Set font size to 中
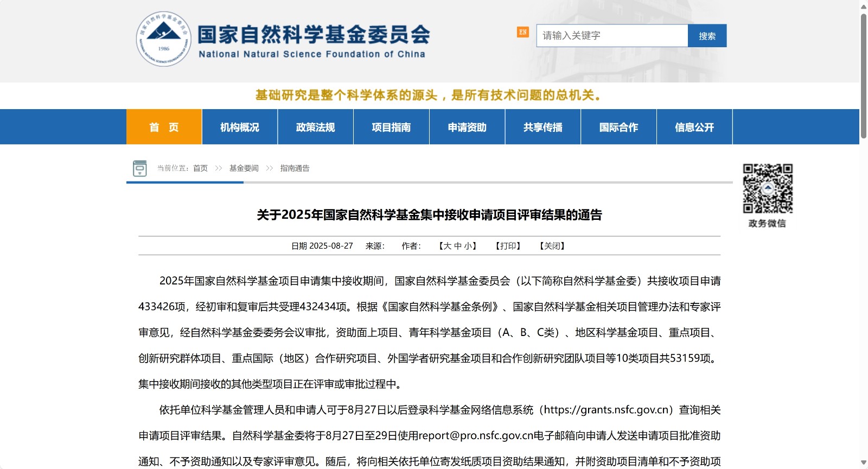868x469 pixels. (x=457, y=246)
